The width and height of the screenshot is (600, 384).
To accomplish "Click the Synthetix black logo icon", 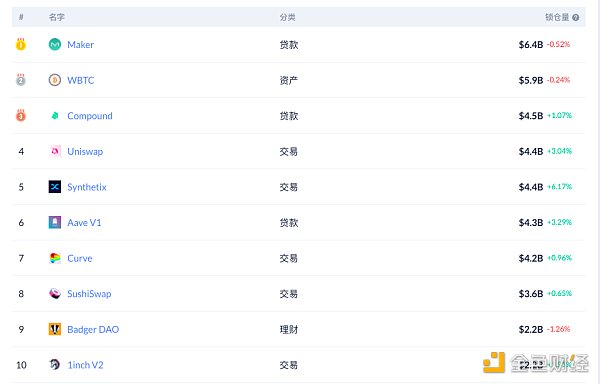I will click(x=55, y=187).
